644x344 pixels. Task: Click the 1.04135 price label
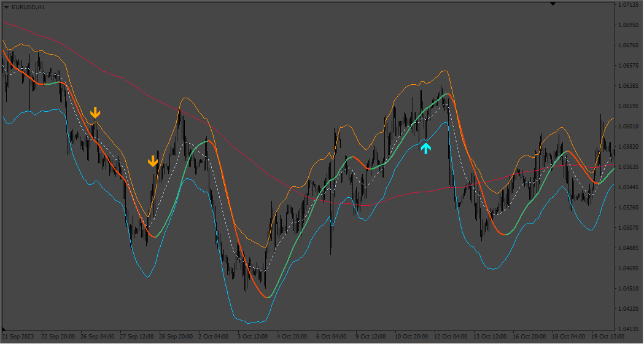[629, 329]
